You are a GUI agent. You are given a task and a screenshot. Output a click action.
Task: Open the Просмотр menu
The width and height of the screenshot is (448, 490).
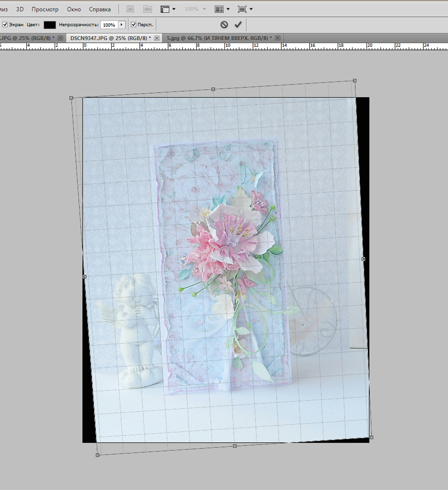tap(45, 10)
